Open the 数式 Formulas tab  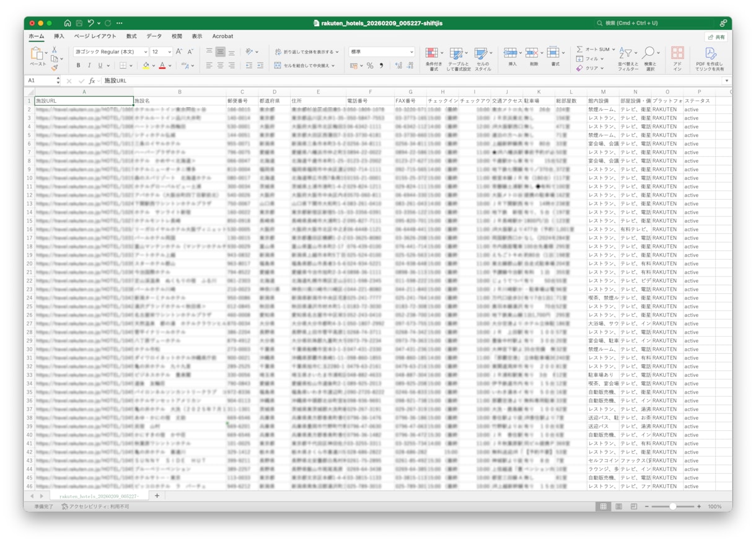point(131,37)
